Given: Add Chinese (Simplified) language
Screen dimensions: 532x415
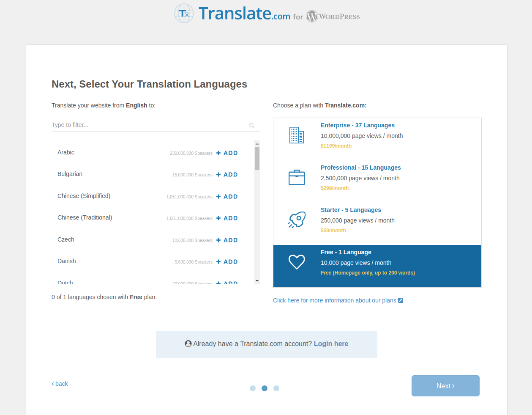Looking at the screenshot, I should [227, 197].
